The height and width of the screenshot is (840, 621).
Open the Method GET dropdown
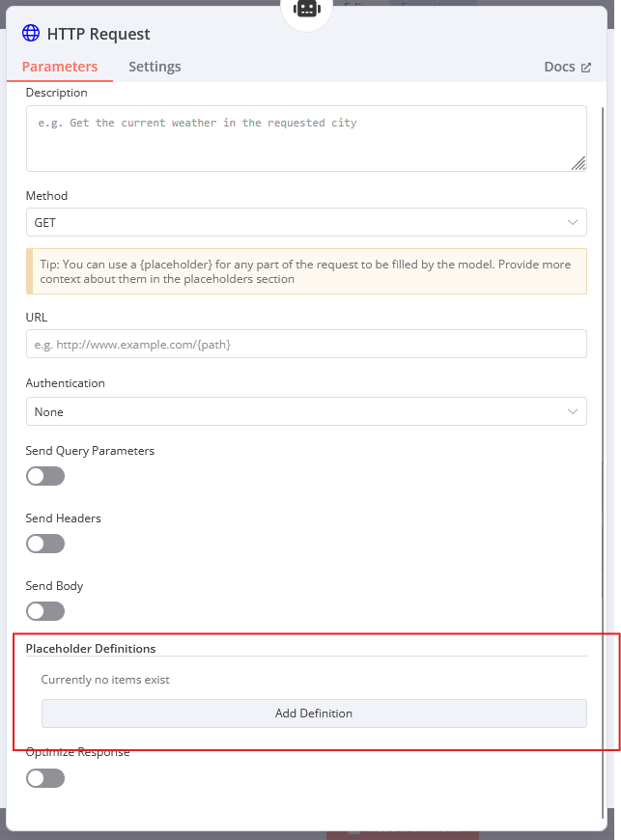pyautogui.click(x=306, y=222)
